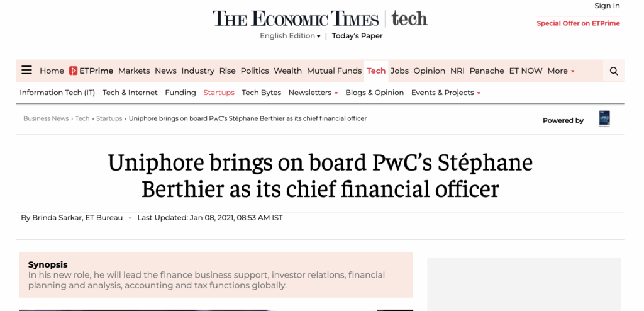Expand the More menu dropdown
644x311 pixels.
point(561,71)
